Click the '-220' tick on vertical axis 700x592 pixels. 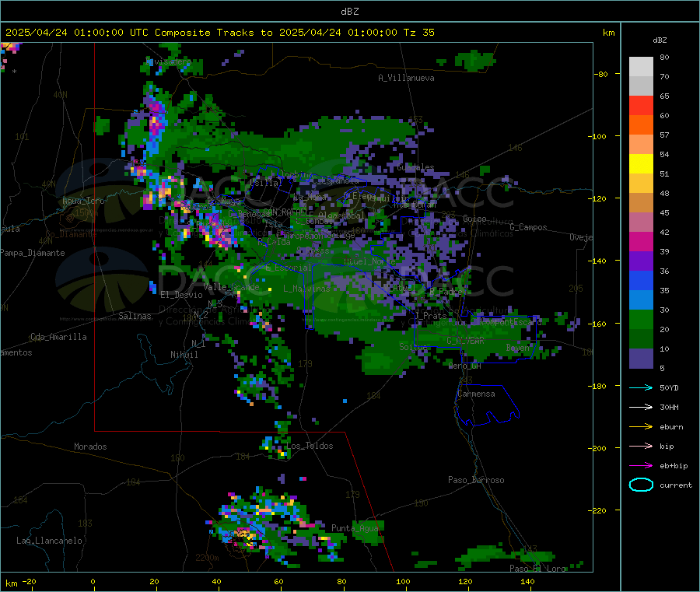(597, 511)
